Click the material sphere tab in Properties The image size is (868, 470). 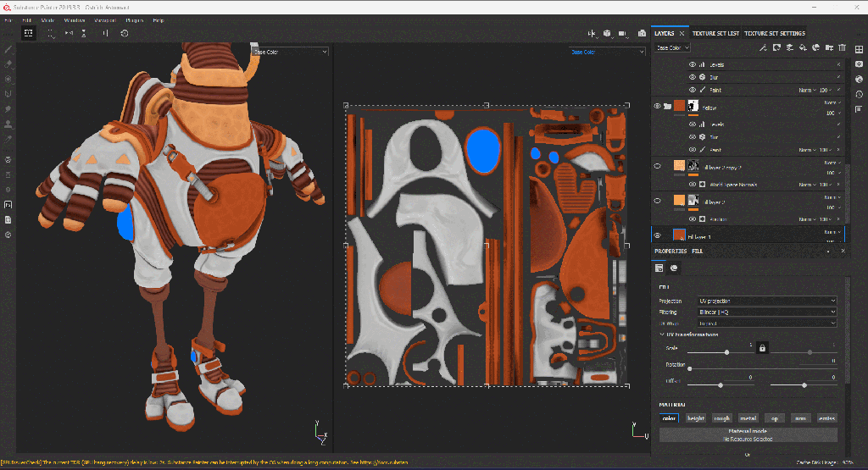click(x=674, y=268)
